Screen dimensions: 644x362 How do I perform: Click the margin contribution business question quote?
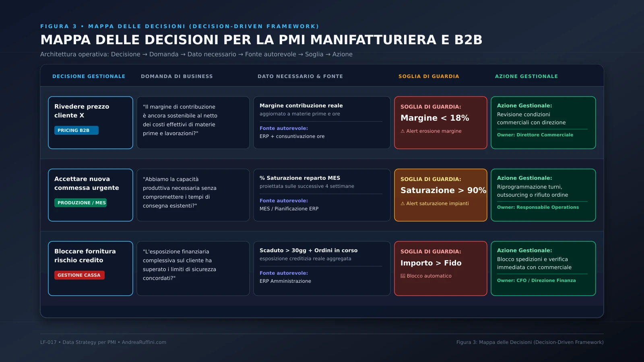tap(180, 120)
